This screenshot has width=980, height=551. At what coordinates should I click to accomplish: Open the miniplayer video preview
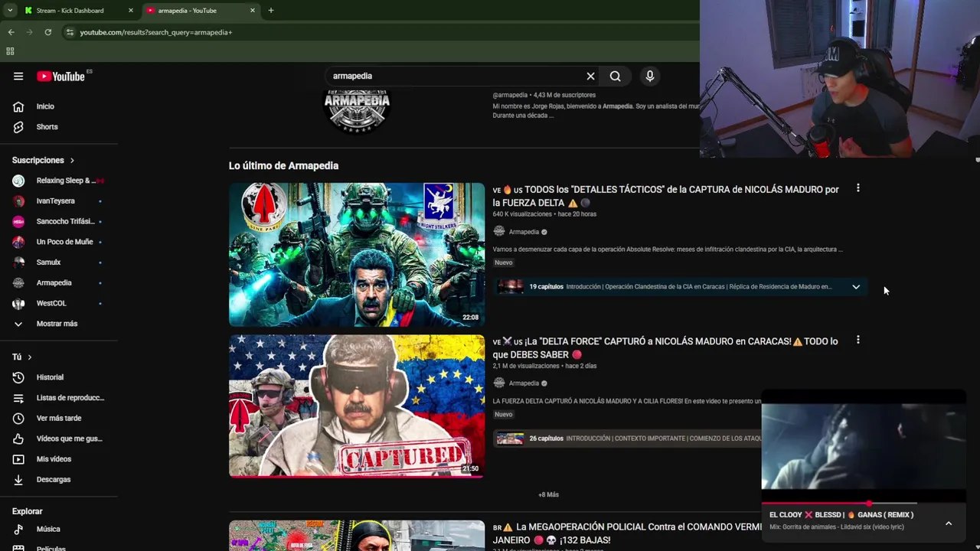click(x=864, y=446)
